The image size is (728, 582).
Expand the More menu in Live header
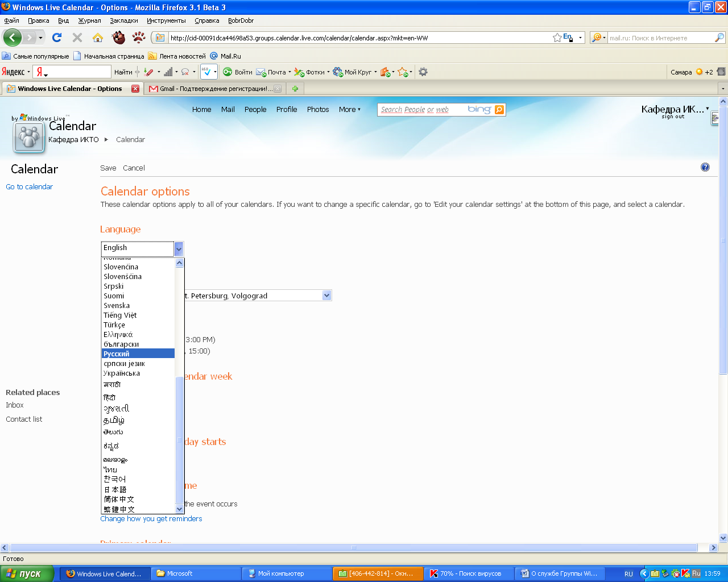coord(350,110)
